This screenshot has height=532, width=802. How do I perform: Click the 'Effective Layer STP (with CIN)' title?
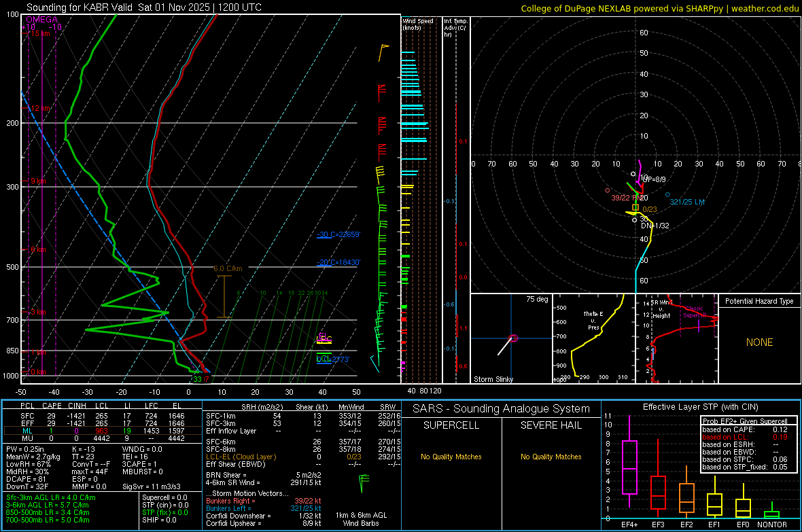pos(700,407)
